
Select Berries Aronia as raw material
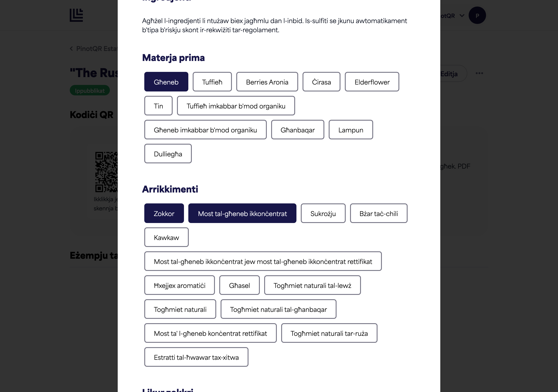point(267,82)
